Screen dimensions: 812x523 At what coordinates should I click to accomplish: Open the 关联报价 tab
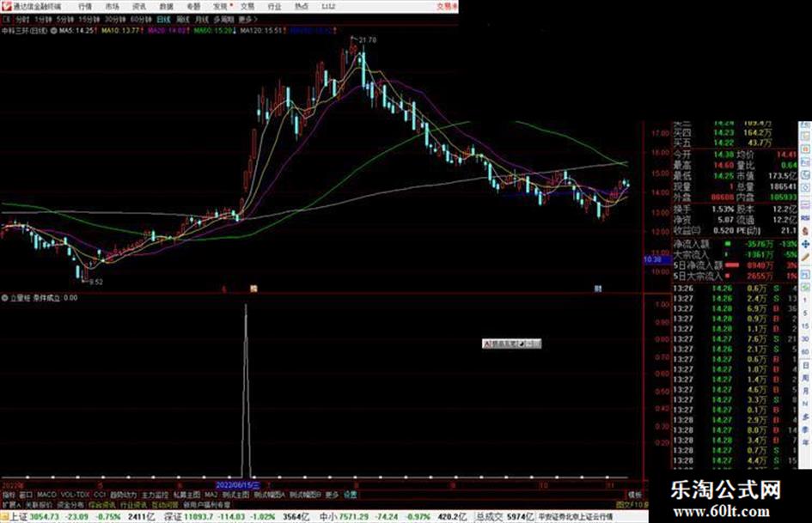[39, 504]
